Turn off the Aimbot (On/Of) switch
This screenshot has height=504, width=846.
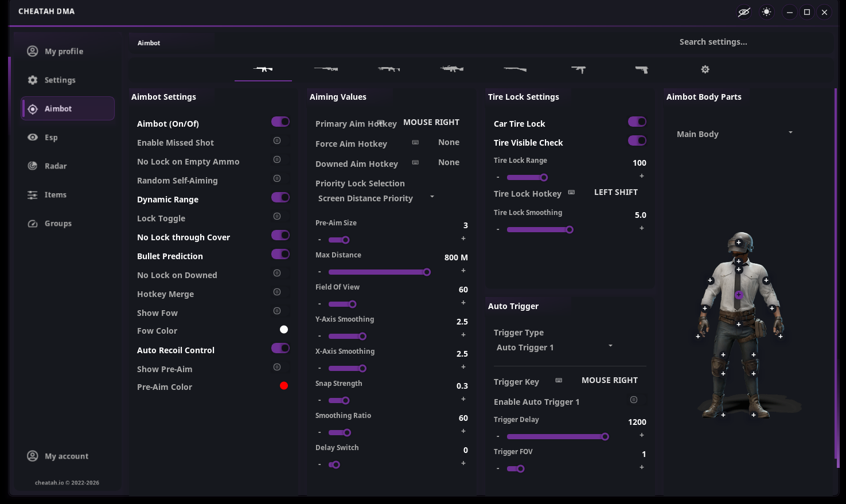(x=280, y=122)
